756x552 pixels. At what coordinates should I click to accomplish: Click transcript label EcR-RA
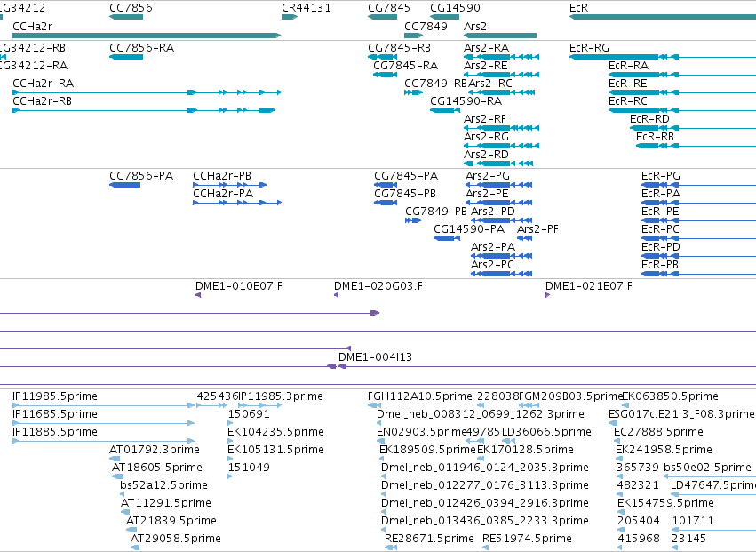click(628, 66)
